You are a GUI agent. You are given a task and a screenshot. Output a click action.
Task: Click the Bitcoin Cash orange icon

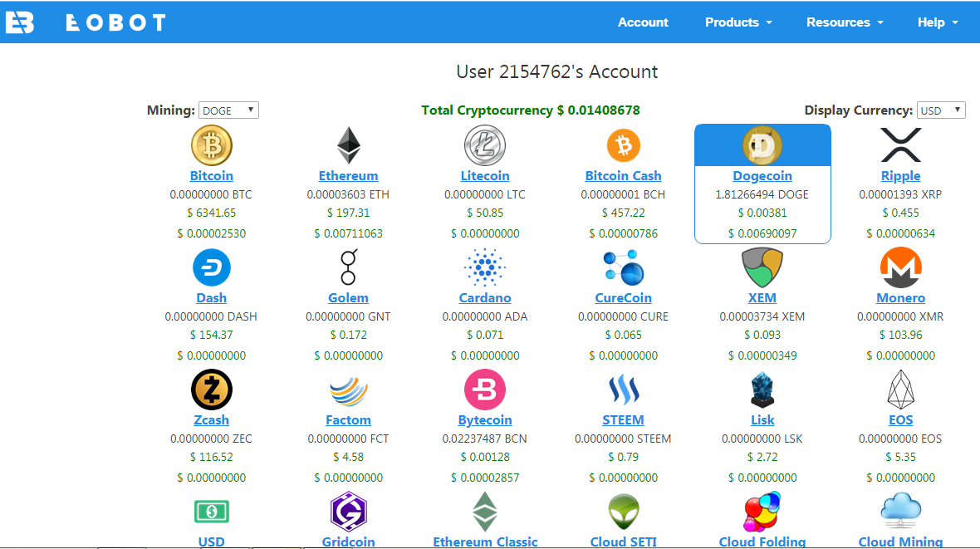[x=623, y=145]
